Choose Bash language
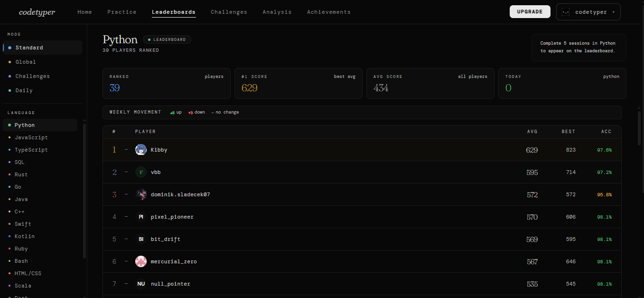Viewport: 644px width, 298px height. pos(40,261)
